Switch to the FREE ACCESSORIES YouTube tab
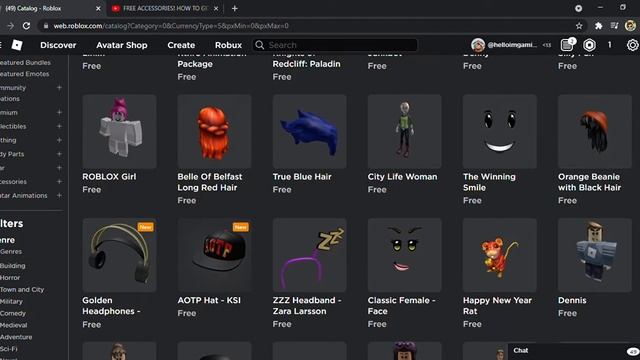 point(165,8)
